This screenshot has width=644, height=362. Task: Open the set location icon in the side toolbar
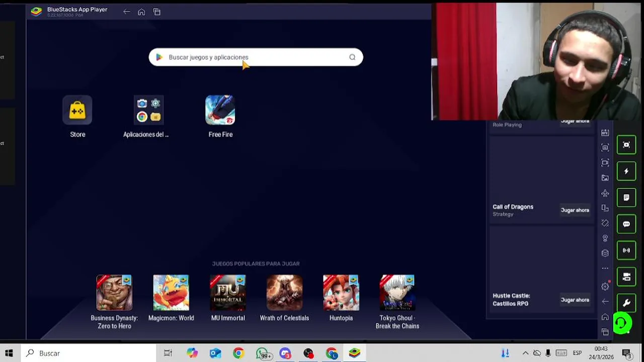[x=605, y=238]
